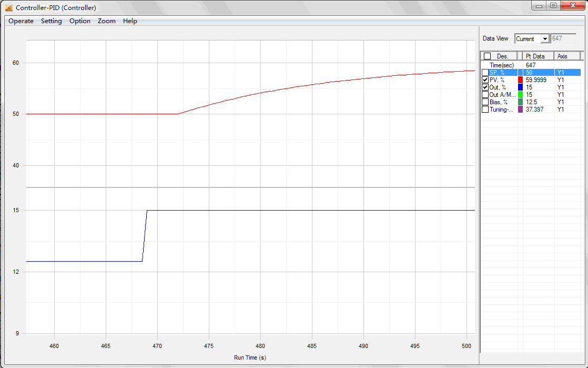Click the bright green Out A/M swatch

coord(520,95)
